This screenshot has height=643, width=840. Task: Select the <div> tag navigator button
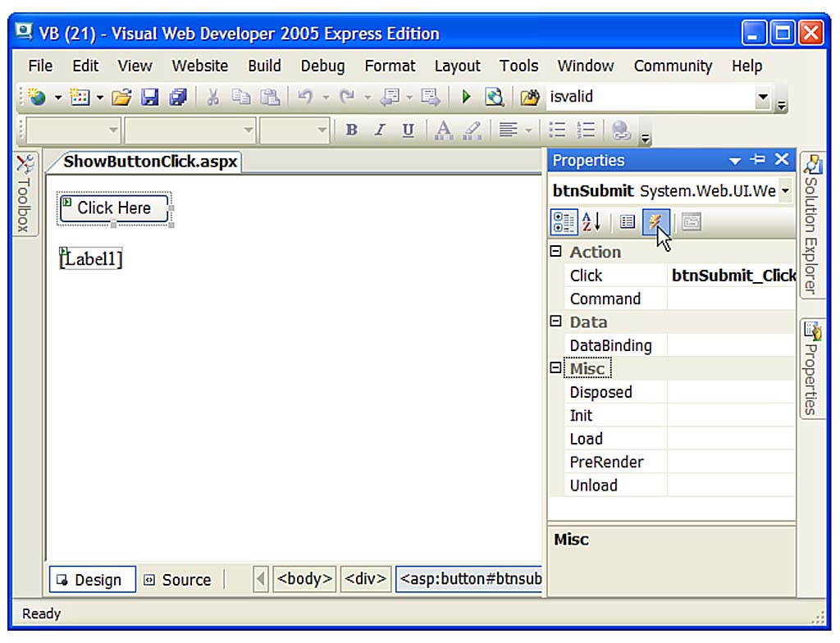(x=365, y=579)
